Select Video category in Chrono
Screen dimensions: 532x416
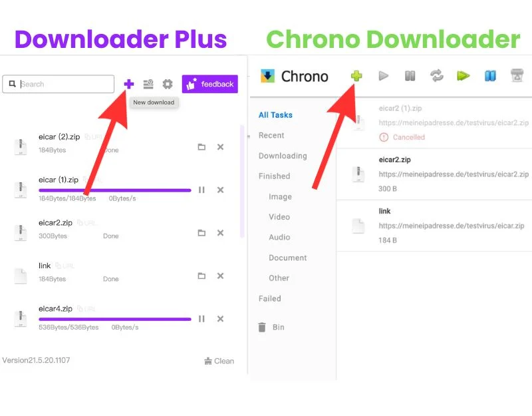pos(279,217)
